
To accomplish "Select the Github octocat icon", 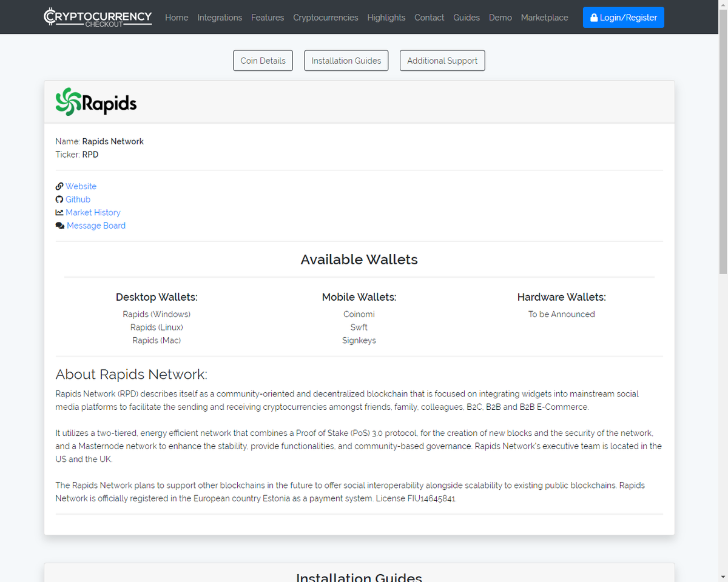I will point(59,199).
